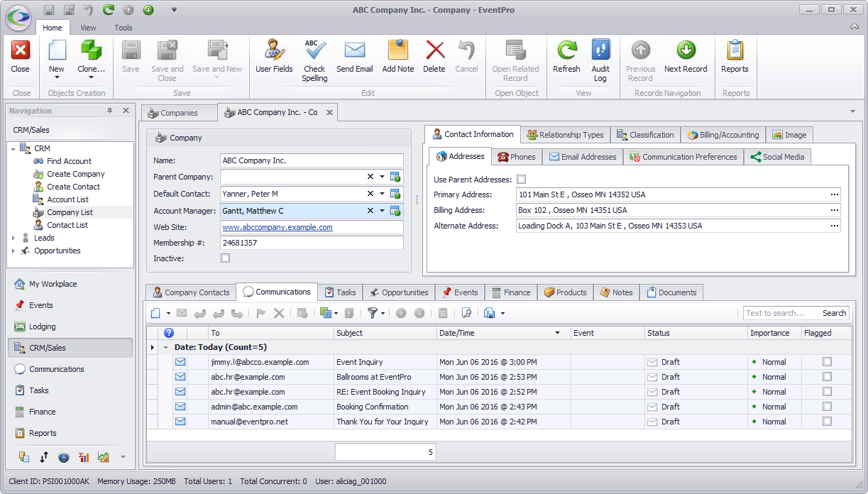868x494 pixels.
Task: Flag the Event Inquiry communication
Action: (827, 362)
